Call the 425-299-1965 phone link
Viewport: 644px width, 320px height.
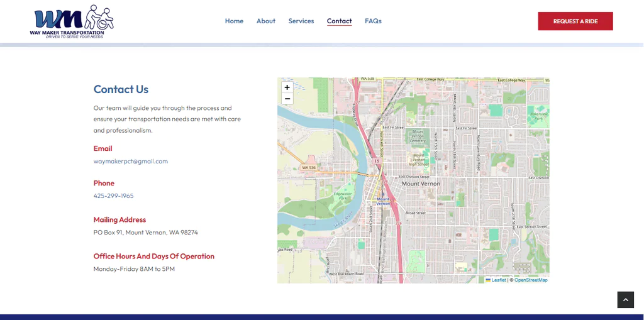[x=113, y=196]
